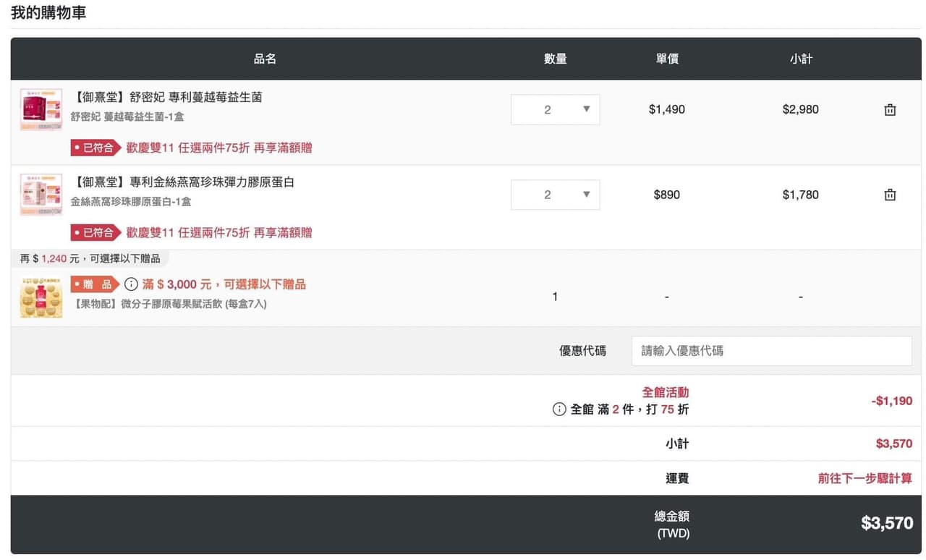Open 歡慶雙11 promotion link under 金絲燕窩膠原蛋白
Screen dimensions: 926x560
pyautogui.click(x=219, y=232)
